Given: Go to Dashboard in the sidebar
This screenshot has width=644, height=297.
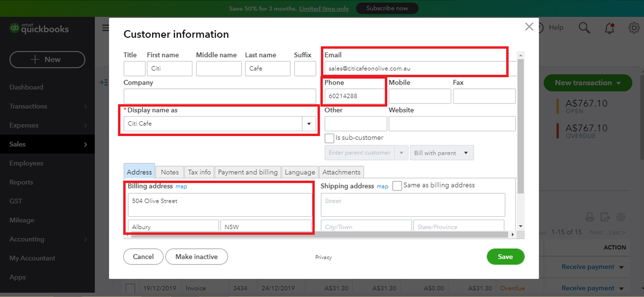Looking at the screenshot, I should [26, 87].
